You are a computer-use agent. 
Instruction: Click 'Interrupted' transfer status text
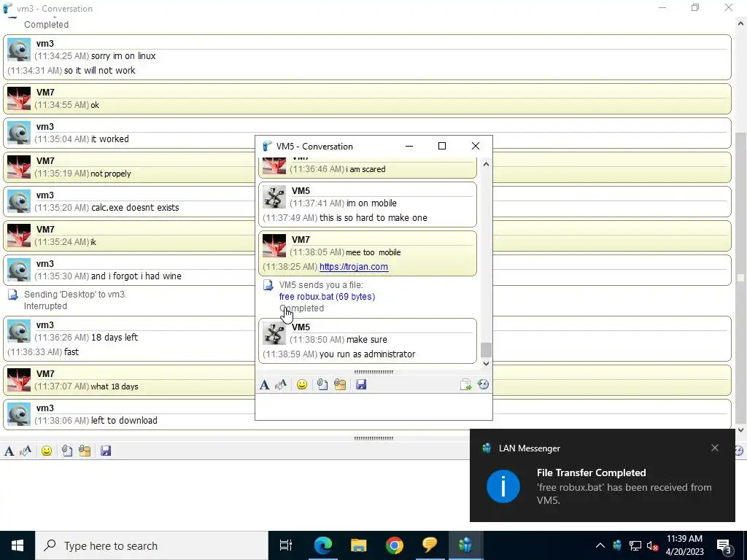[45, 306]
